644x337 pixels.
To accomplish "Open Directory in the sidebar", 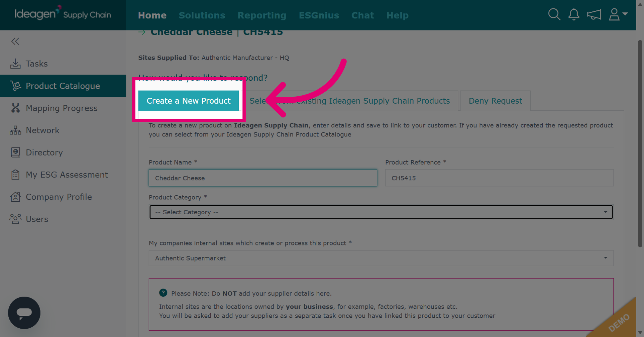I will pyautogui.click(x=63, y=152).
